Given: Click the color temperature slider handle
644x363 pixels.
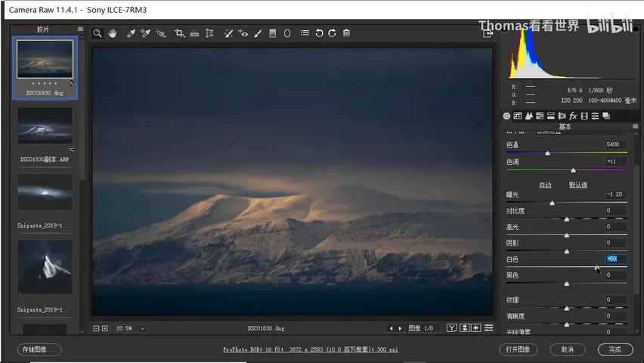Looking at the screenshot, I should point(547,154).
